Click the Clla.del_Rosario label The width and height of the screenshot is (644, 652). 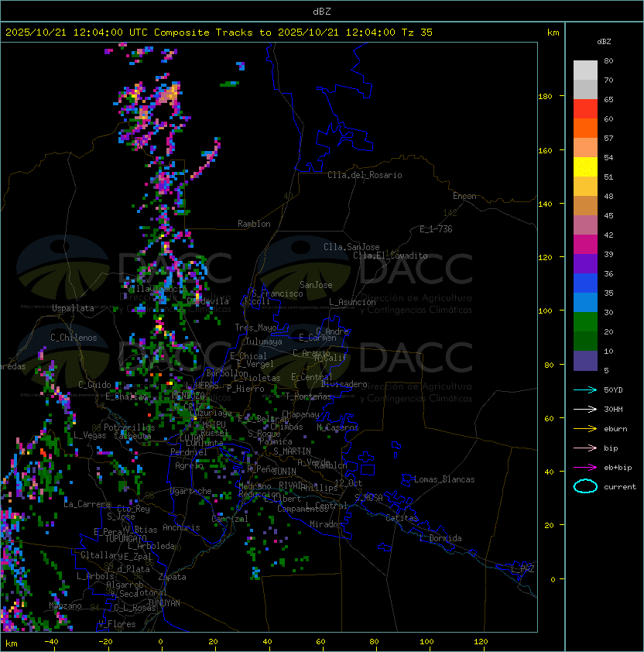(365, 175)
